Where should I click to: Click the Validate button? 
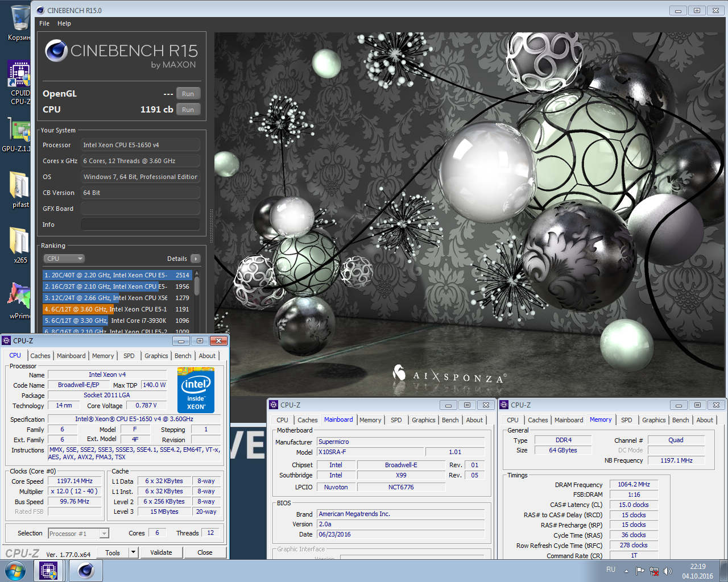pos(161,552)
